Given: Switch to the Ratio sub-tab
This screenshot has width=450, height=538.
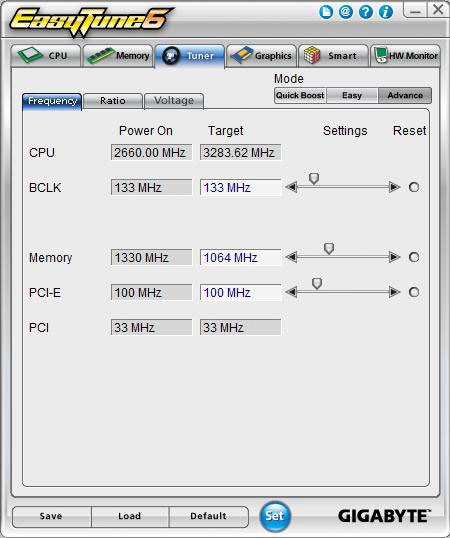Looking at the screenshot, I should pyautogui.click(x=113, y=101).
